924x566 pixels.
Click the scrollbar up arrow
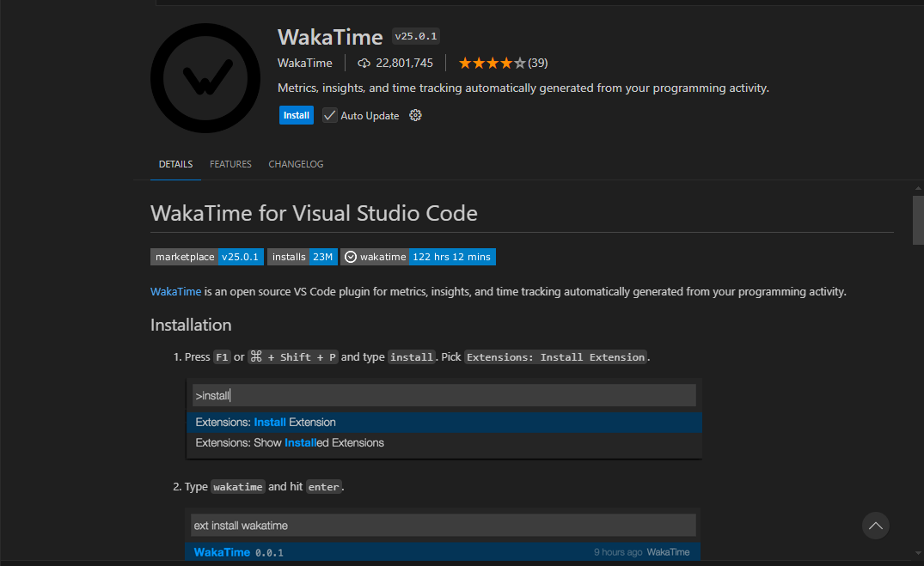pos(918,188)
